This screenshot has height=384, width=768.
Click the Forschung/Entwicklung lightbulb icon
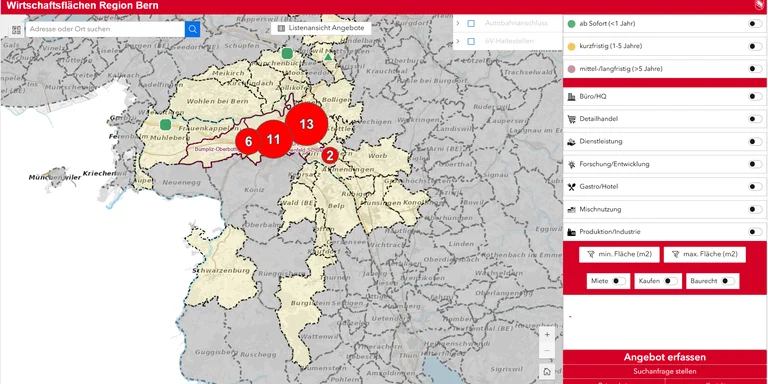tap(571, 165)
